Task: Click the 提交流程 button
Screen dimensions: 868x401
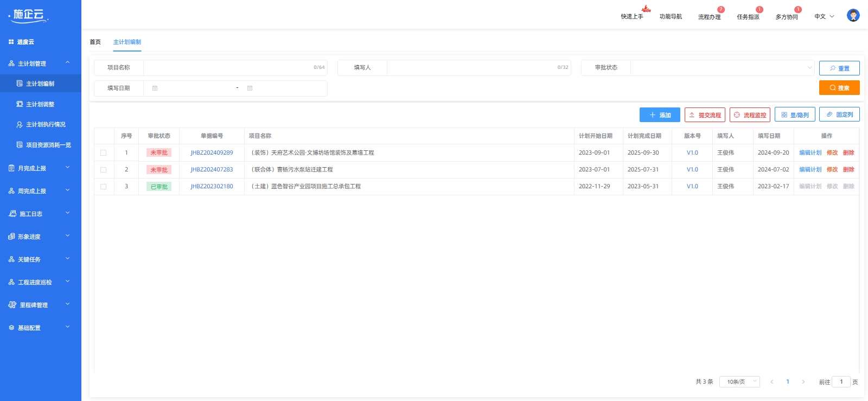Action: [705, 115]
